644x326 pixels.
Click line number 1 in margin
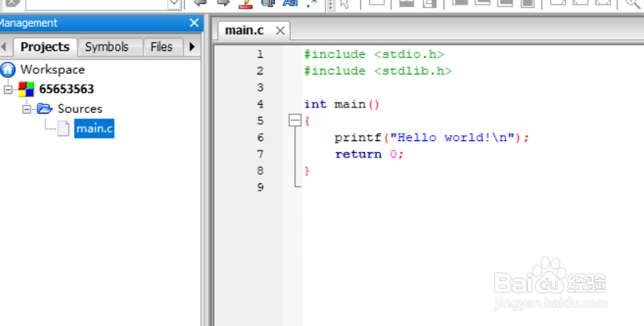tap(260, 54)
